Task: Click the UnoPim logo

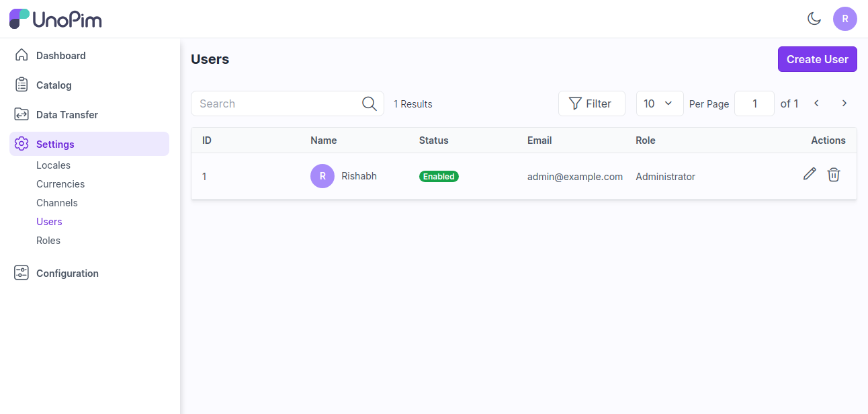Action: [x=55, y=19]
